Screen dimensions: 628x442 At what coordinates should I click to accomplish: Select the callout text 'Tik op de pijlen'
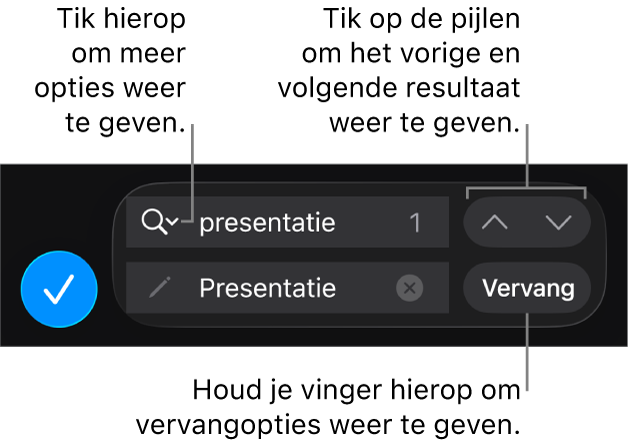click(421, 19)
